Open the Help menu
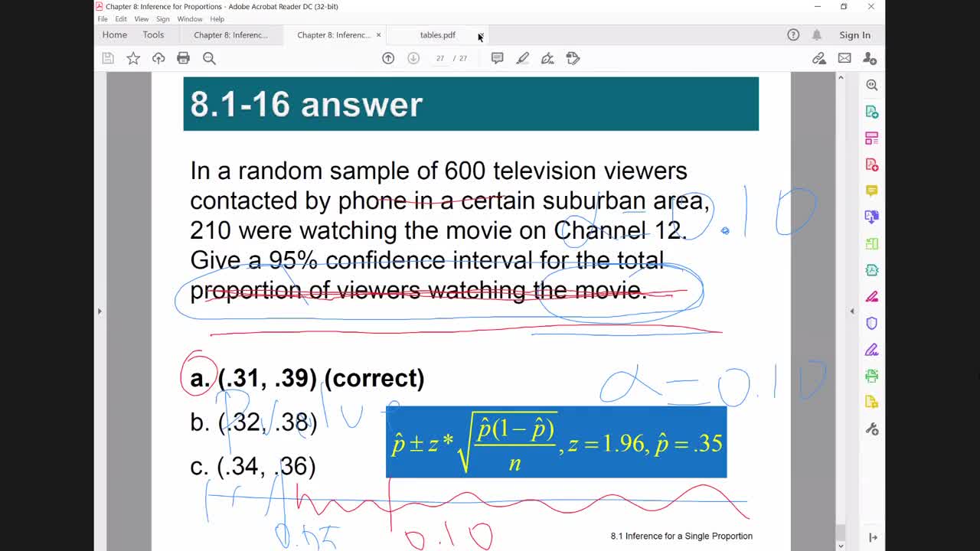The image size is (980, 551). pos(217,19)
